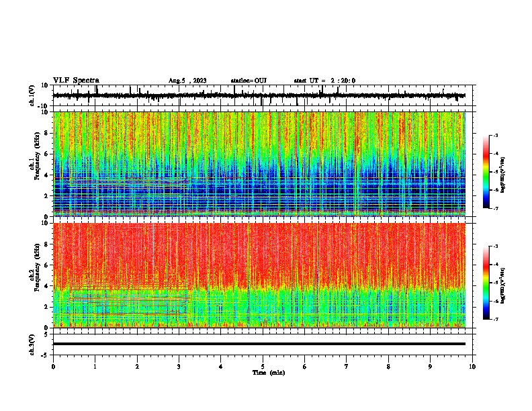Click the ch.2 spectrogram color scale bar
Viewport: 532px width, 411px height.
click(x=486, y=283)
